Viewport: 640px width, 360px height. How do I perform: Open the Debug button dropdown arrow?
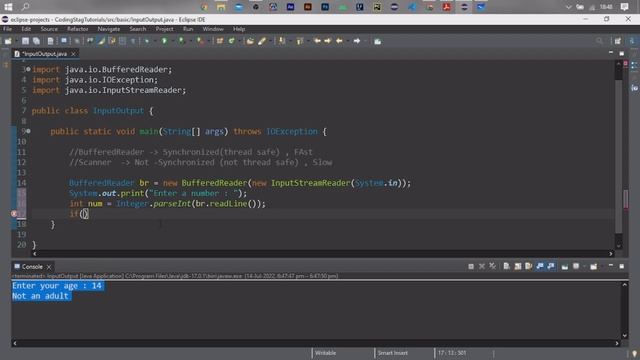pos(154,41)
